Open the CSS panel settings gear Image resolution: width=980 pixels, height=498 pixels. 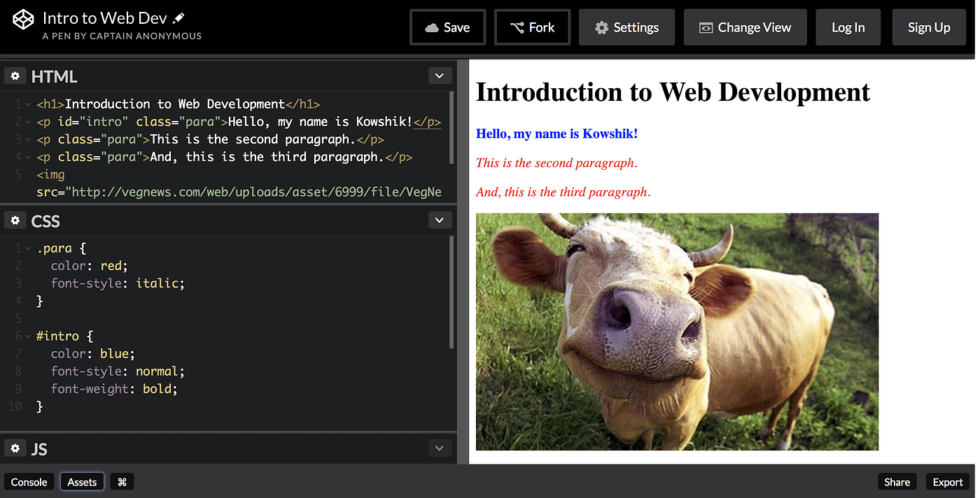(x=15, y=220)
